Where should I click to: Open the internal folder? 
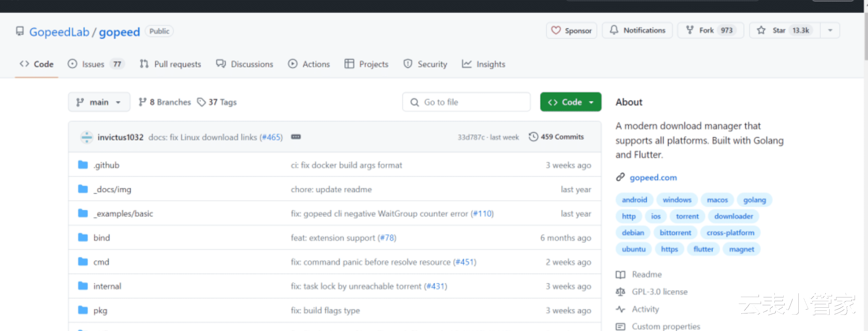pos(107,286)
